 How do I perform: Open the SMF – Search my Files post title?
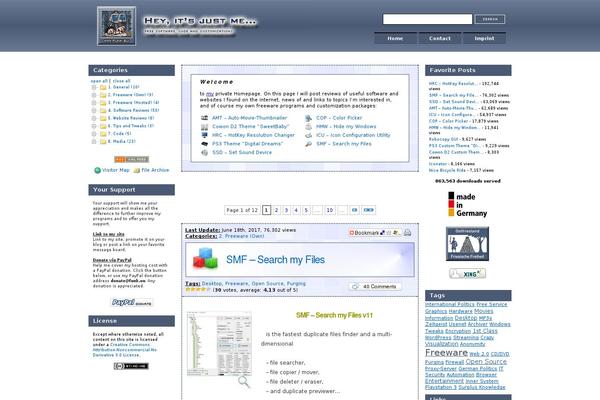pos(276,260)
